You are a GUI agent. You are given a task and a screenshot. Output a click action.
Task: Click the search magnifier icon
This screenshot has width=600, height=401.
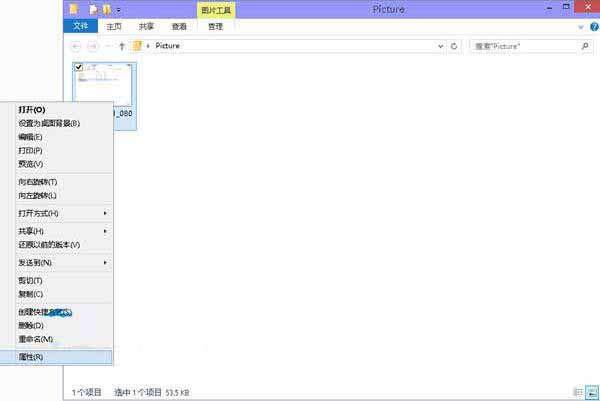point(585,46)
